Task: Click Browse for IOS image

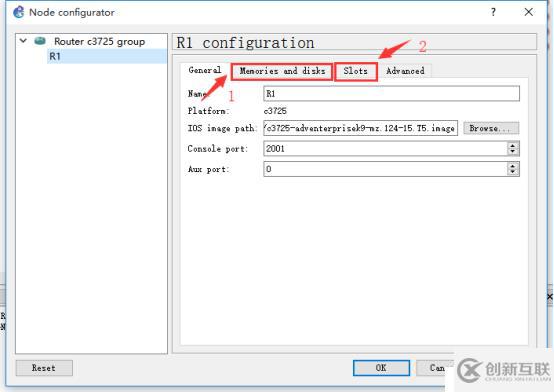Action: click(491, 128)
